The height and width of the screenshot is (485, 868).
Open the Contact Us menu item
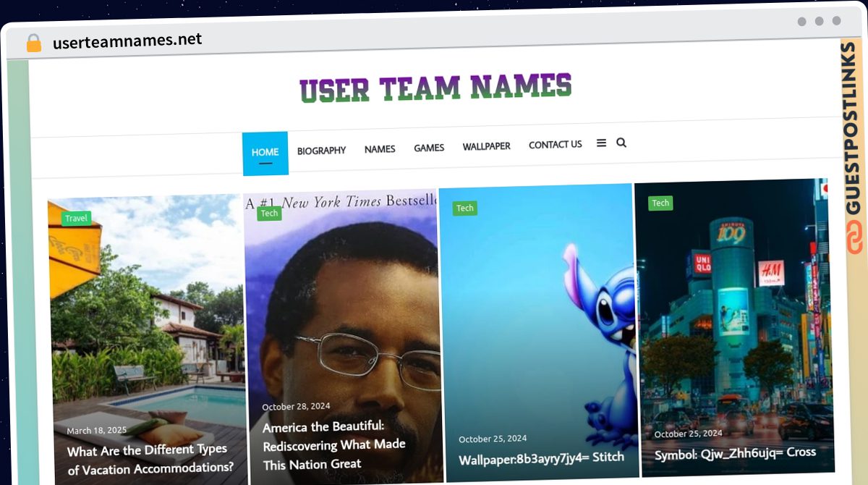556,145
